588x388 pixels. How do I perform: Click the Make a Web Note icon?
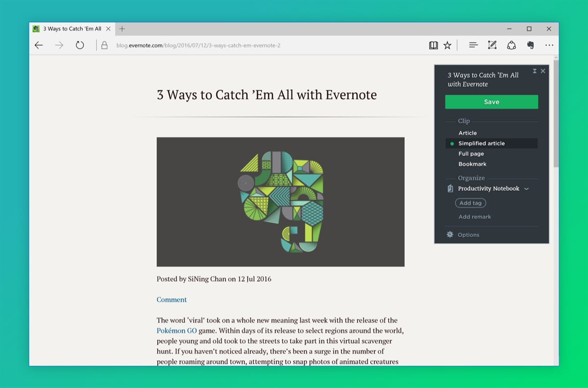[492, 45]
